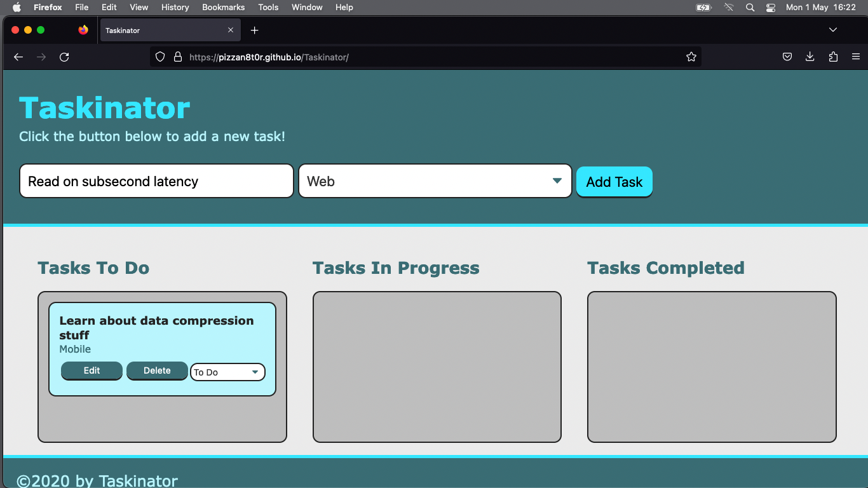Open the Firefox application menu
Image resolution: width=868 pixels, height=488 pixels.
tap(856, 57)
